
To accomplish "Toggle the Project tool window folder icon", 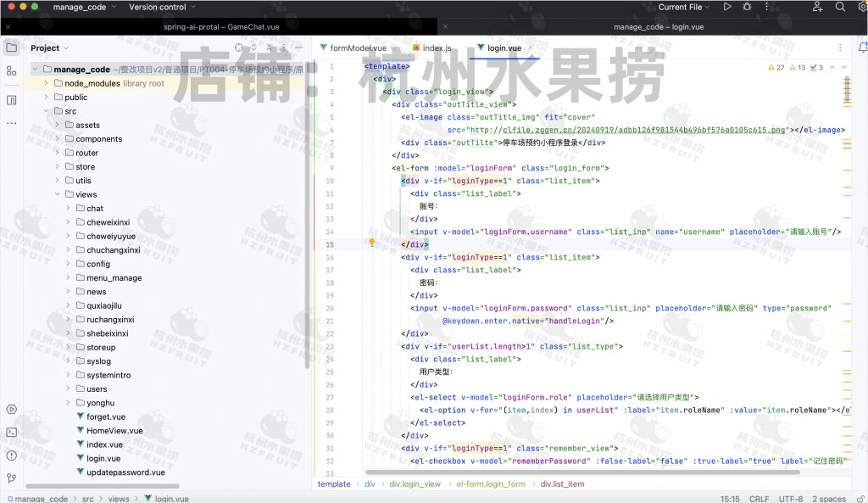I will [11, 48].
